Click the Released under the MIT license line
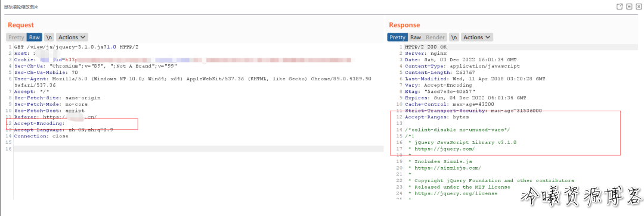 pos(459,187)
